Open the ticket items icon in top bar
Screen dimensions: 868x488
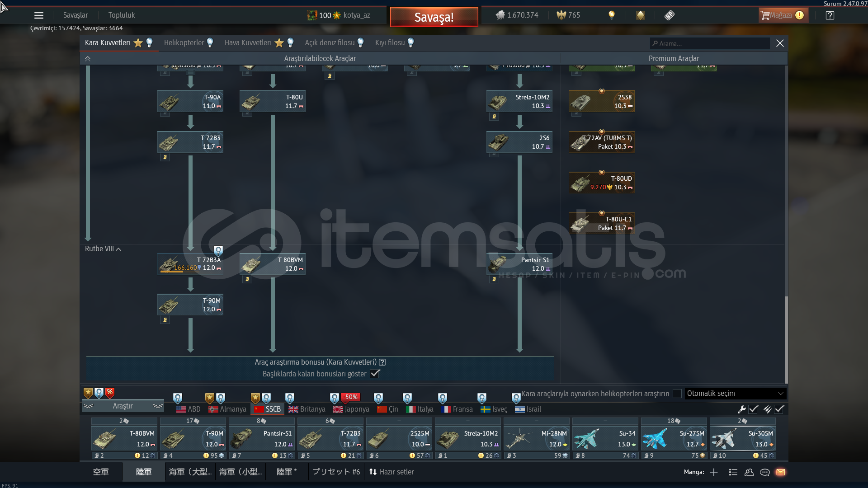670,15
